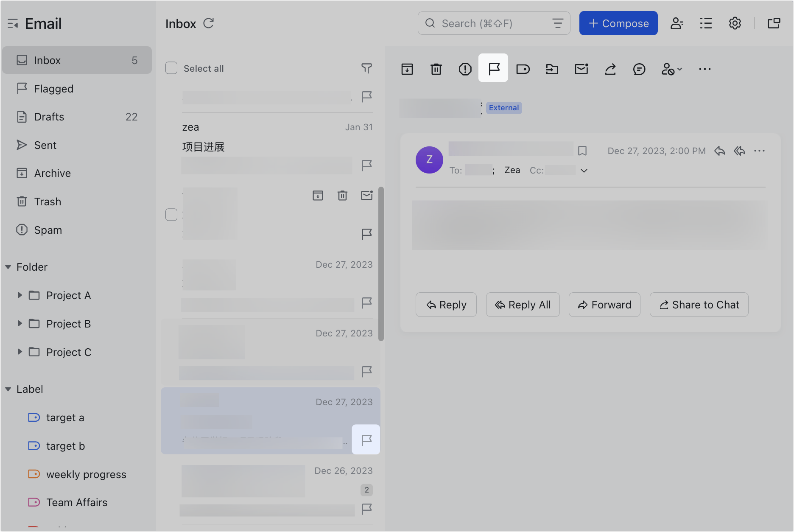Open the contacts icon near Compose
794x532 pixels.
tap(677, 23)
